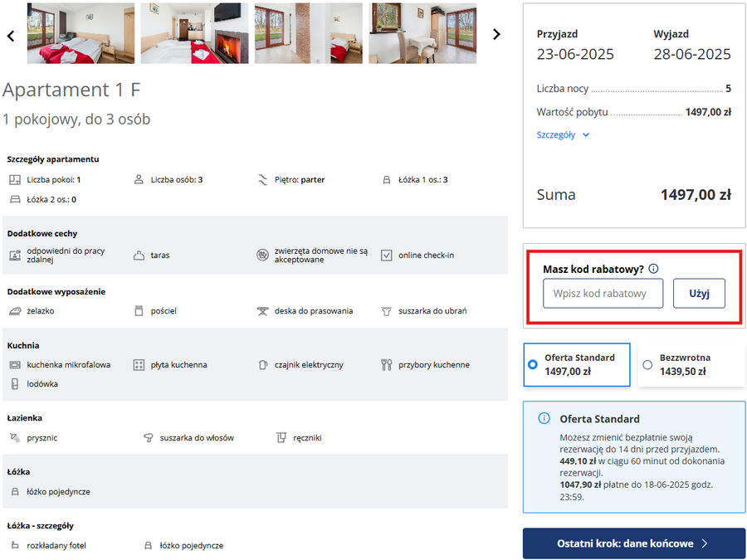
Task: Click the prysznic shower icon
Action: tap(14, 438)
